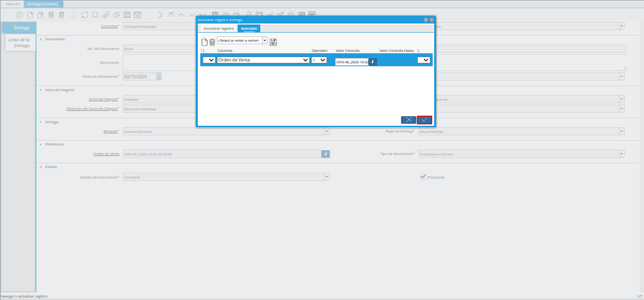This screenshot has height=300, width=644.
Task: Open the Operador dropdown showing equals
Action: click(x=319, y=60)
